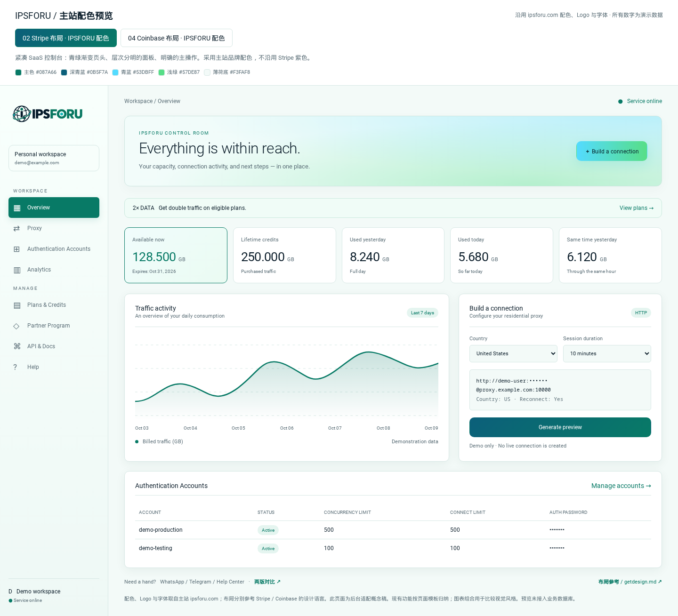Open the getdesign.md layout reference link
This screenshot has width=678, height=616.
pyautogui.click(x=630, y=582)
